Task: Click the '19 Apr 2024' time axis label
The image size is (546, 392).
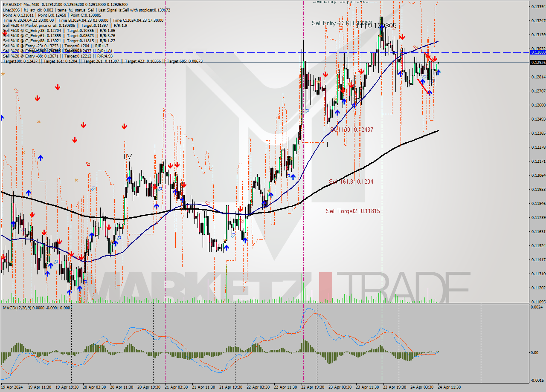Action: (x=13, y=387)
